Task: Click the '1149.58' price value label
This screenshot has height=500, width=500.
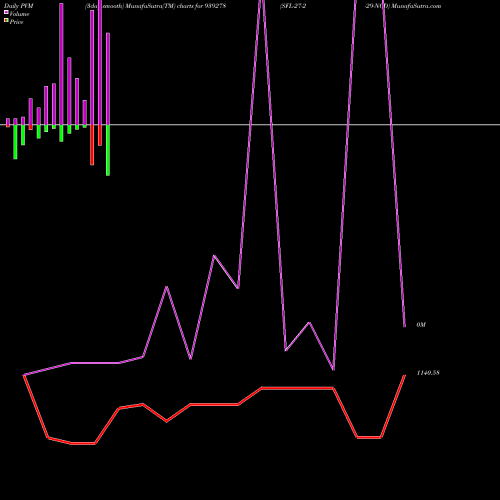Action: 428,373
